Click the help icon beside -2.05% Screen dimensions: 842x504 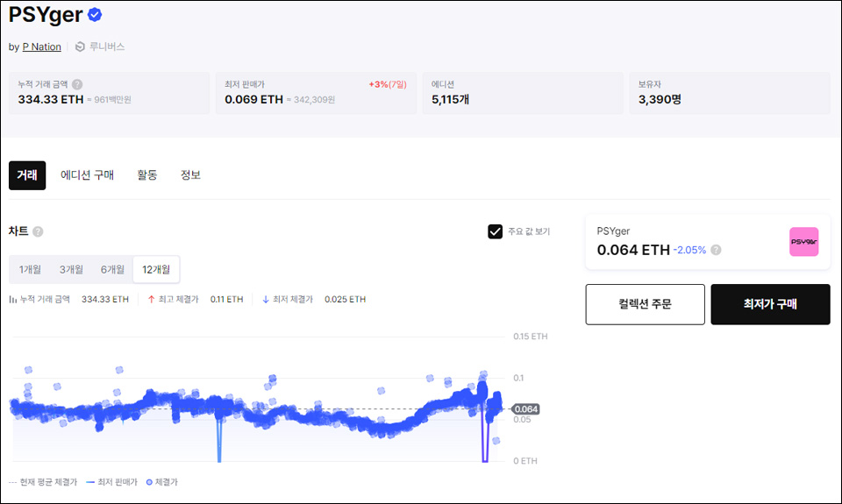(x=716, y=250)
